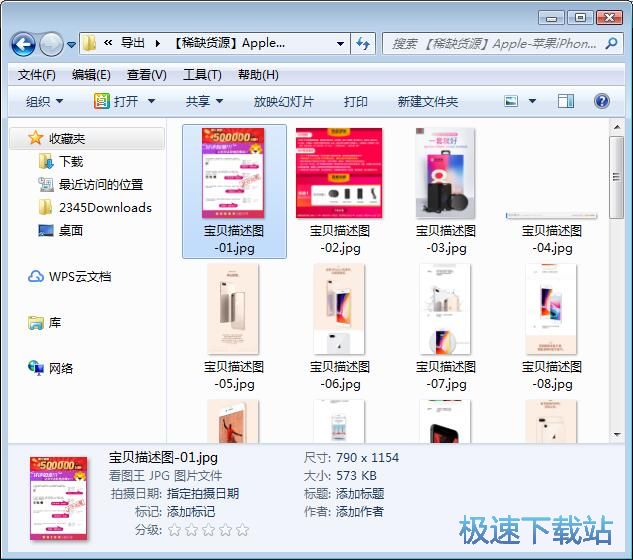Image resolution: width=633 pixels, height=560 pixels.
Task: Click the 大小 573 KB value
Action: pyautogui.click(x=356, y=476)
